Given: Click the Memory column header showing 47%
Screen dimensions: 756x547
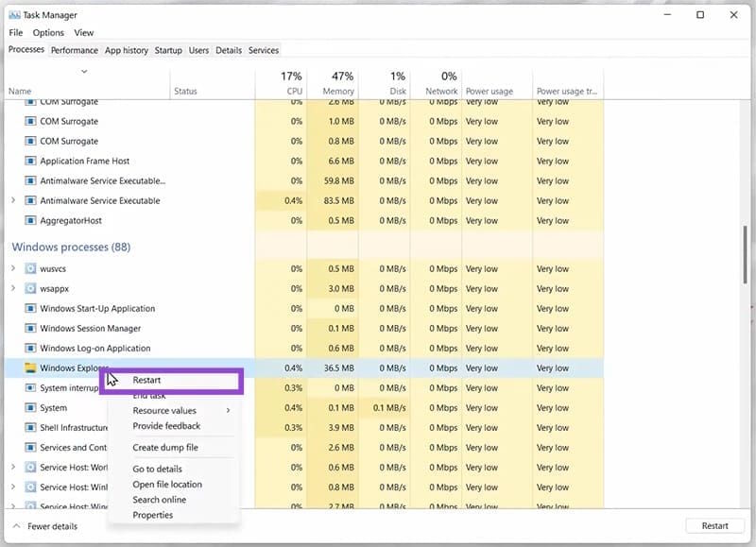Looking at the screenshot, I should click(340, 77).
